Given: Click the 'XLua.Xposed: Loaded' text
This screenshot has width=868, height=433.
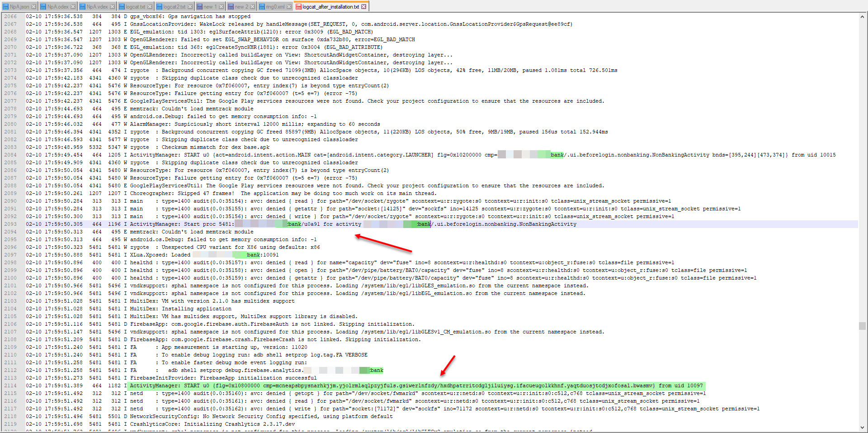Looking at the screenshot, I should (x=160, y=255).
